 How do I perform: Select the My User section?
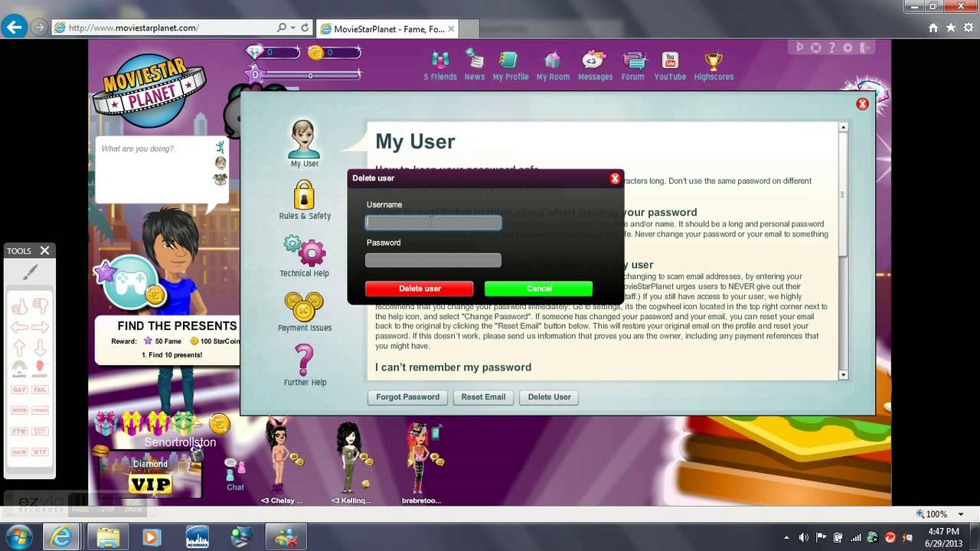tap(304, 144)
